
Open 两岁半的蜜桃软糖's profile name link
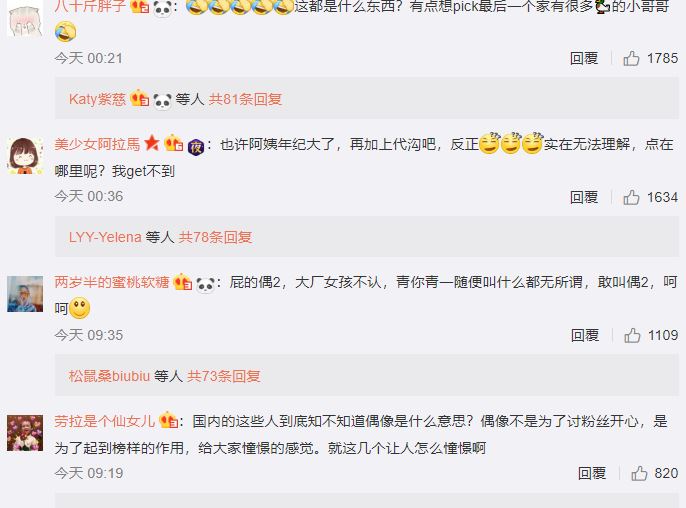click(x=112, y=282)
